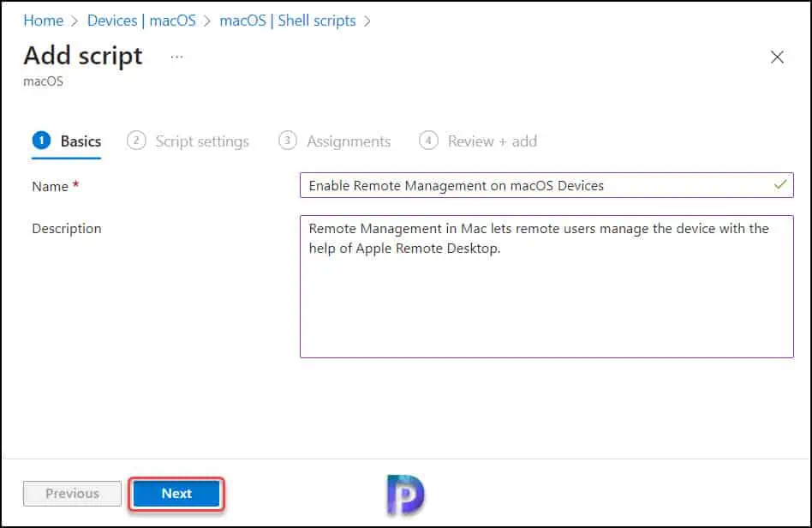Viewport: 812px width, 528px height.
Task: Click the macOS subtitle under Add script
Action: (x=44, y=81)
